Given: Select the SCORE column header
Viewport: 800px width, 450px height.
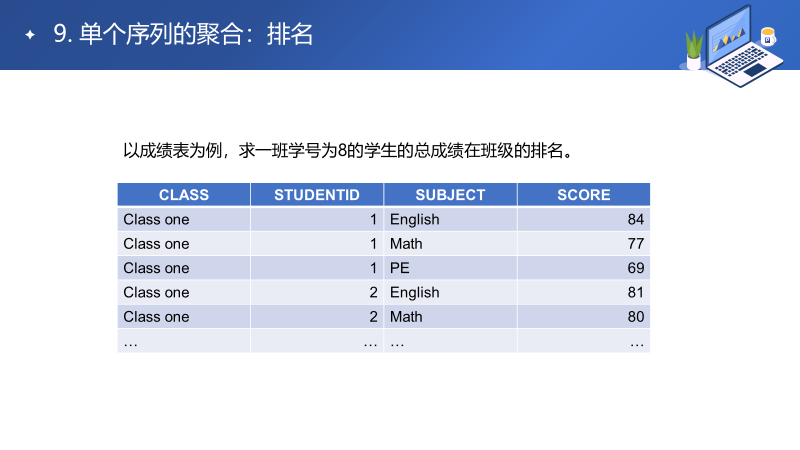Looking at the screenshot, I should pyautogui.click(x=584, y=194).
